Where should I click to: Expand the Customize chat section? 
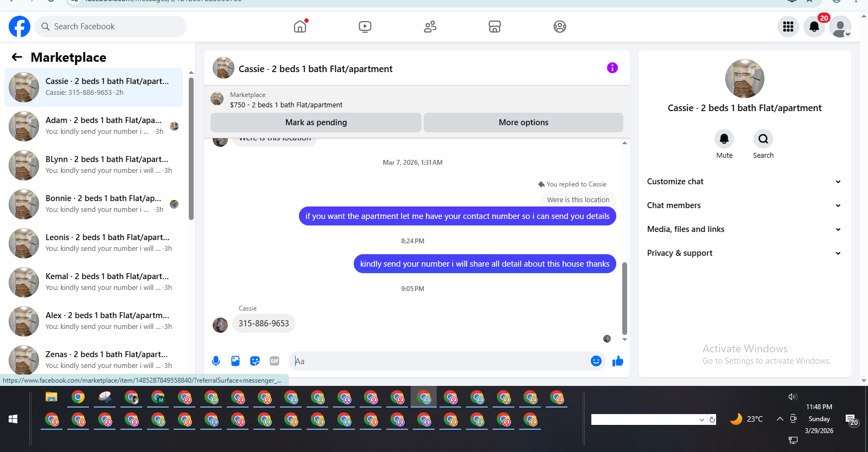click(744, 182)
